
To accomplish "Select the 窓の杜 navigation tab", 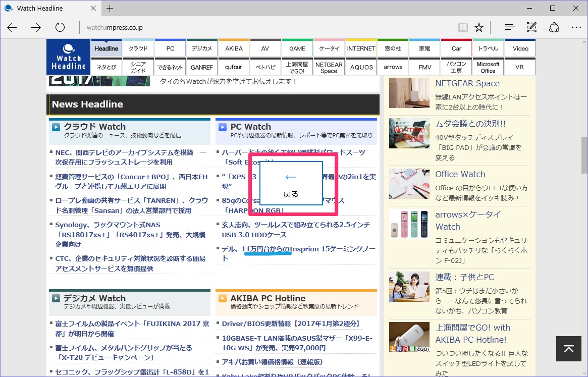I will tap(393, 48).
